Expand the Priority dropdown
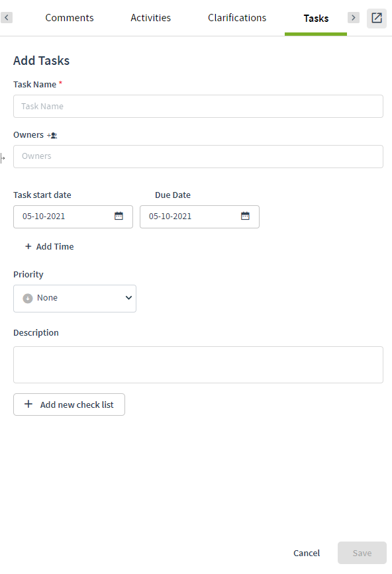The image size is (392, 574). [x=75, y=299]
